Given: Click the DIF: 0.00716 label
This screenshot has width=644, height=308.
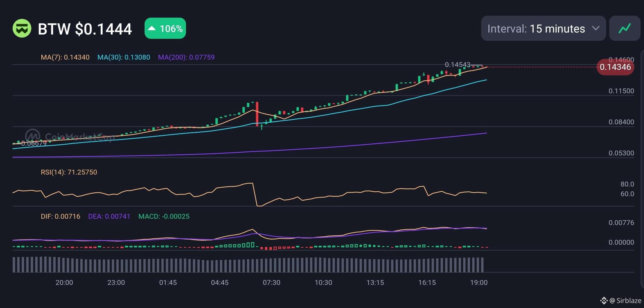Looking at the screenshot, I should 60,216.
